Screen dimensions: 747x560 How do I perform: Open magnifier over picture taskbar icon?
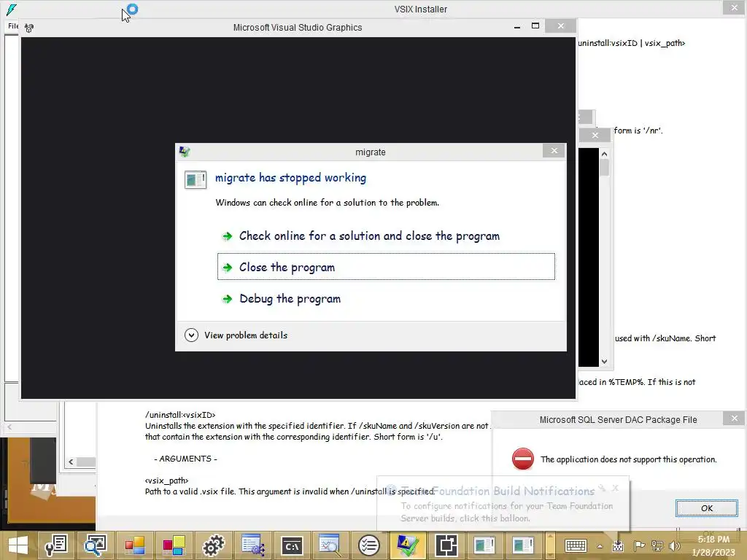pyautogui.click(x=96, y=545)
